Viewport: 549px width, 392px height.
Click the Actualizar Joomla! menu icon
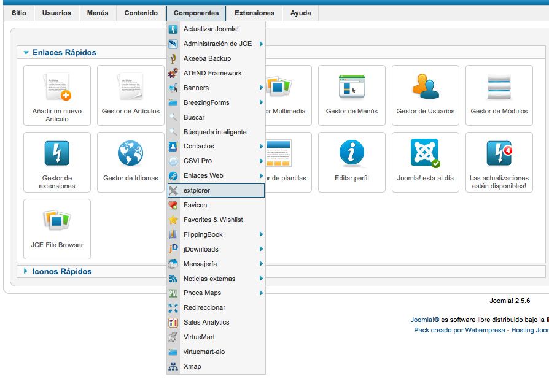click(x=173, y=29)
